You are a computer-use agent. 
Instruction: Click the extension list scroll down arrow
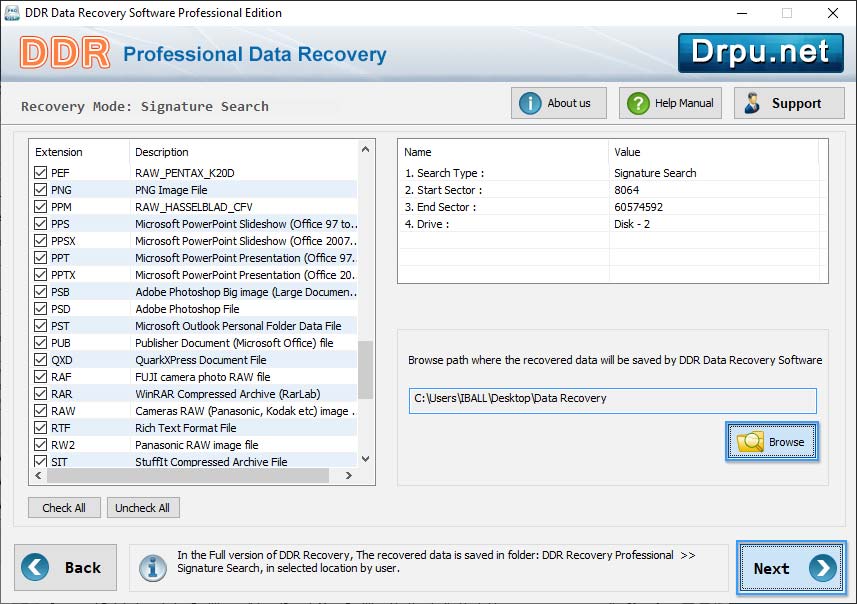(366, 459)
